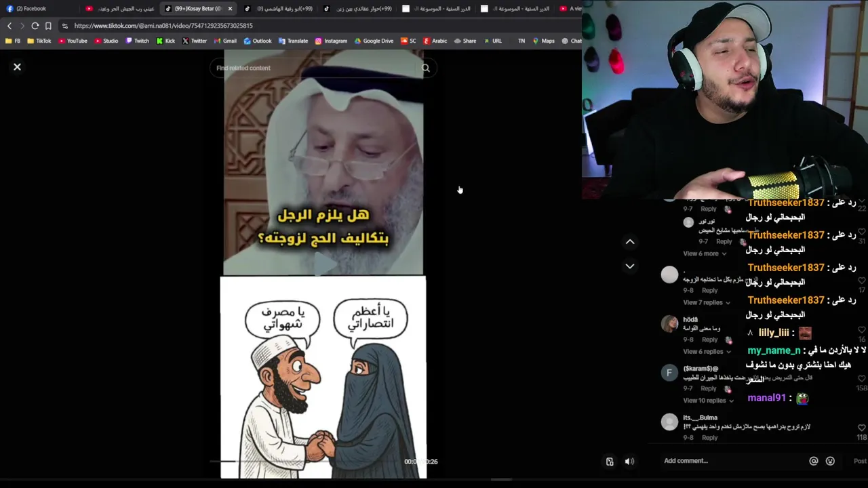Open the FB bookmark folder

[x=13, y=41]
